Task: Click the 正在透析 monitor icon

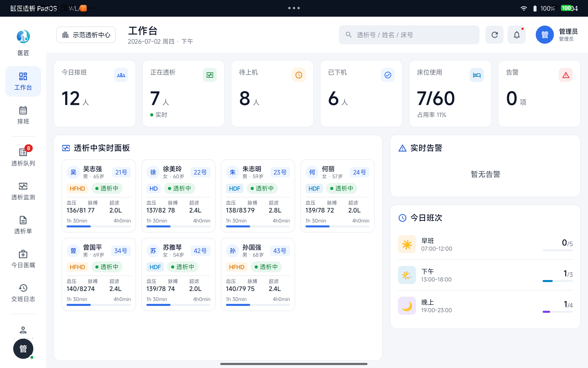Action: tap(210, 75)
